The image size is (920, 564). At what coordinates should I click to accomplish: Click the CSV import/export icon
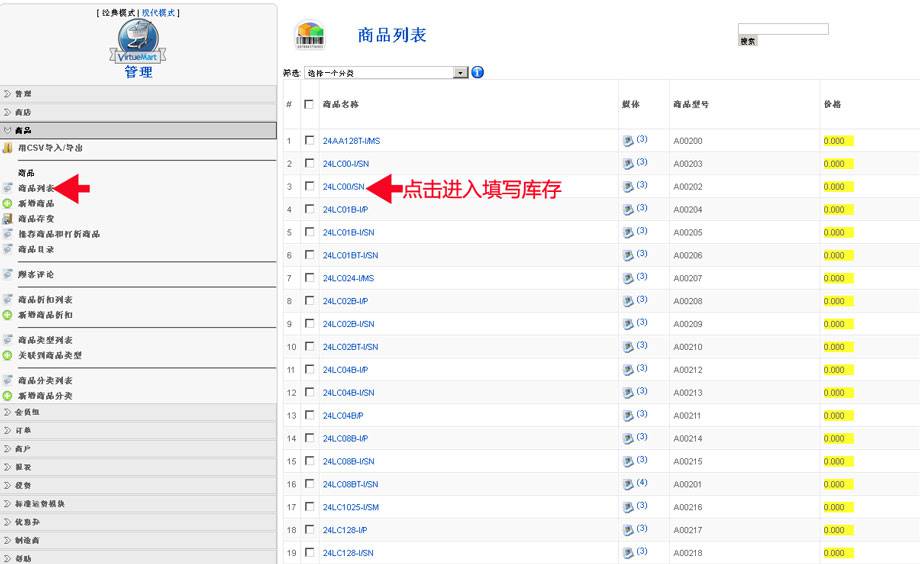coord(8,148)
